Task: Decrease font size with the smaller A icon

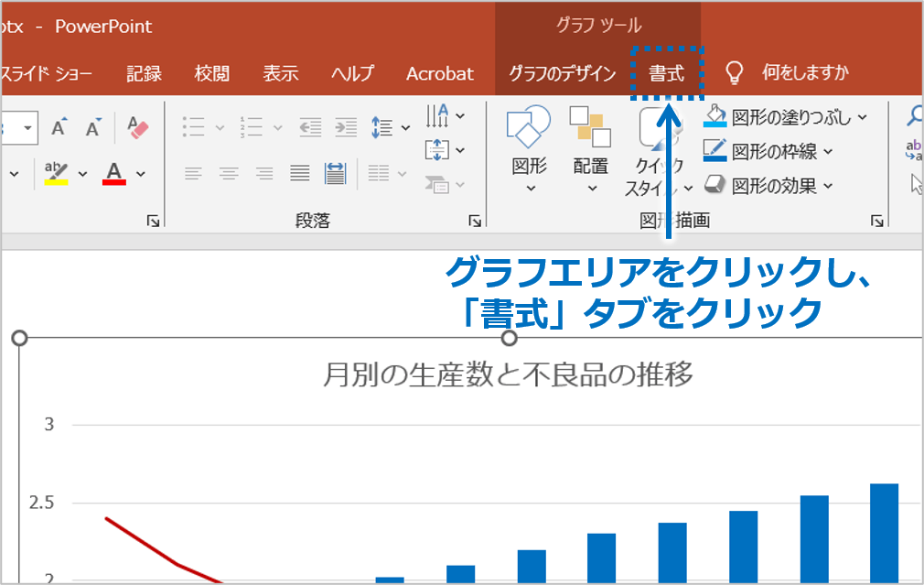Action: point(93,126)
